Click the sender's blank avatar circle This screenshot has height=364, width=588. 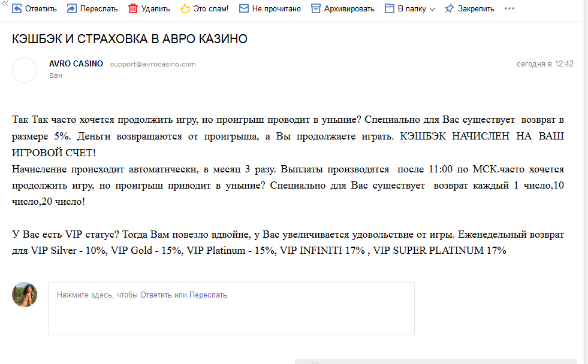(25, 70)
